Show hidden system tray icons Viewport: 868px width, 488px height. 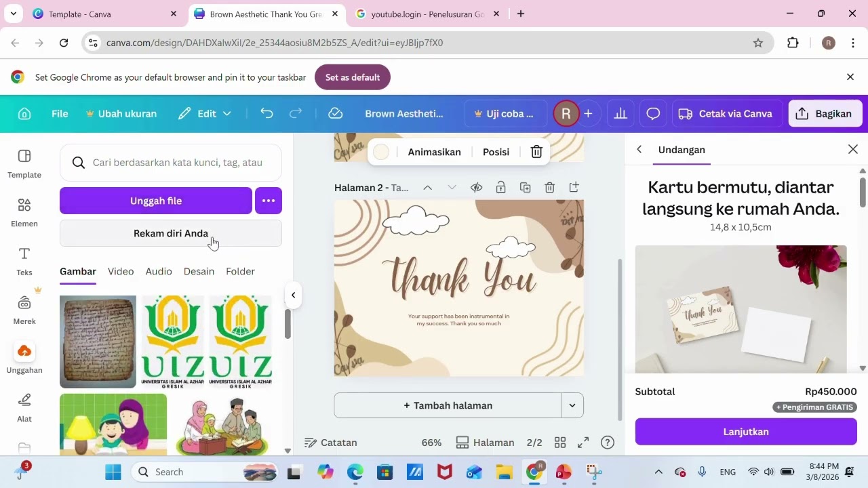(658, 472)
